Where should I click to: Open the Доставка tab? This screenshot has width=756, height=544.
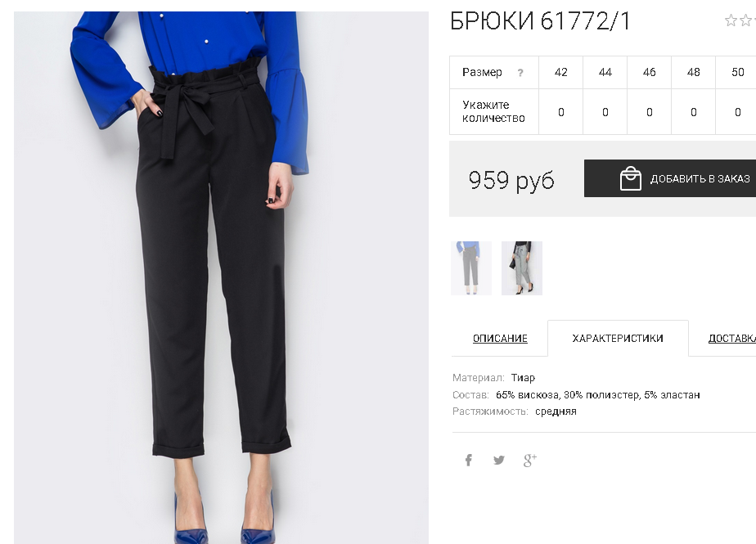pos(732,339)
